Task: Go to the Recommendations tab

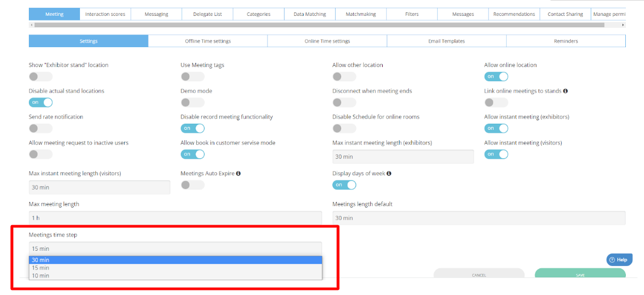Action: [x=514, y=14]
